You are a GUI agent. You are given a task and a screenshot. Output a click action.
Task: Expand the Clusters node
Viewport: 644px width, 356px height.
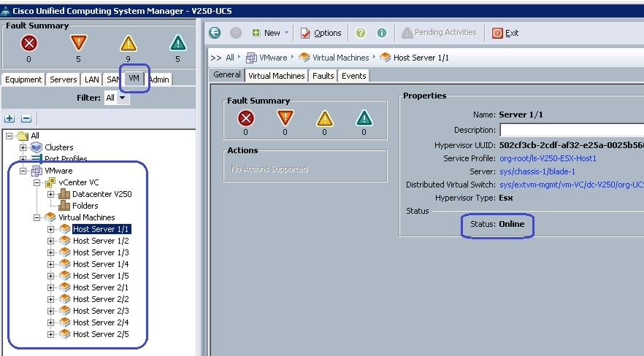(x=23, y=147)
